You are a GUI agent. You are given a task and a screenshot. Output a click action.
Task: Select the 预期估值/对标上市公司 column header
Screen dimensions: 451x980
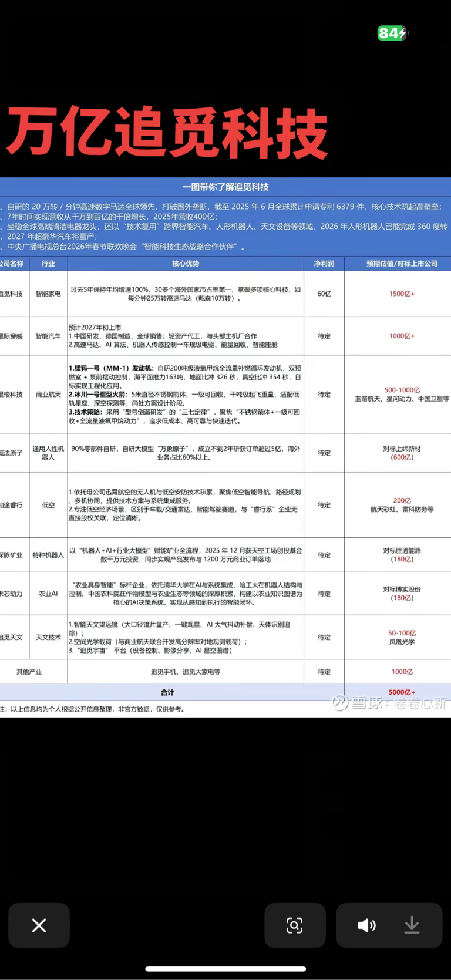coord(402,264)
